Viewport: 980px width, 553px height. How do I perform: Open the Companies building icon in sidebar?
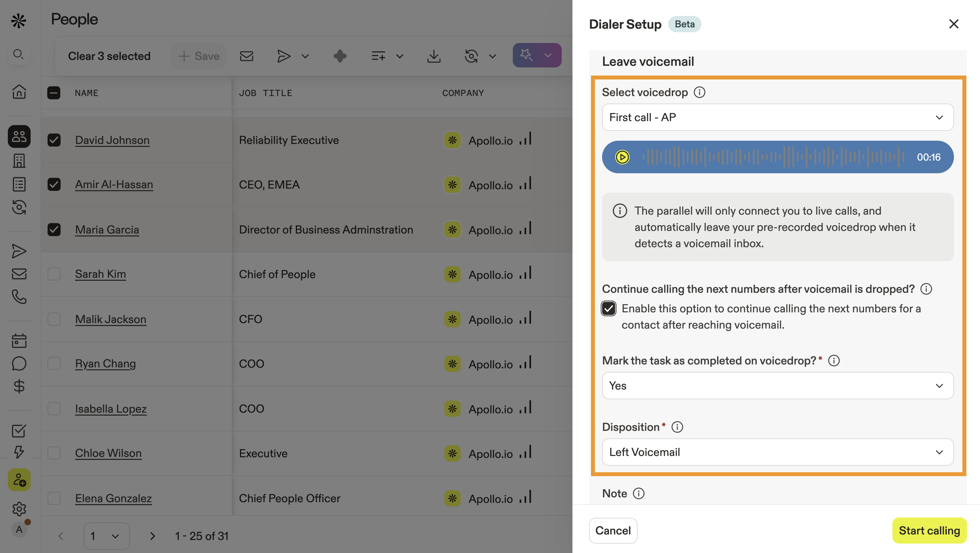19,161
